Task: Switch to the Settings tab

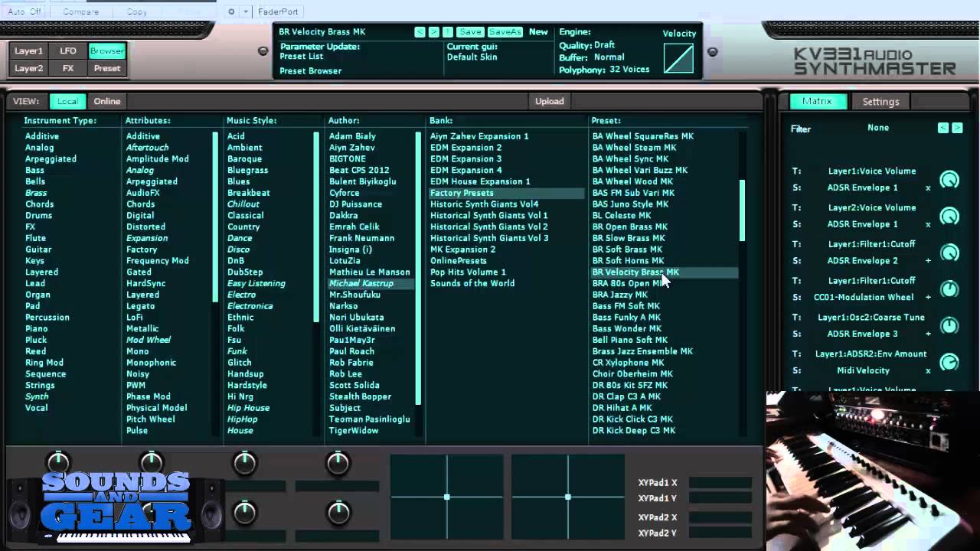Action: coord(881,102)
